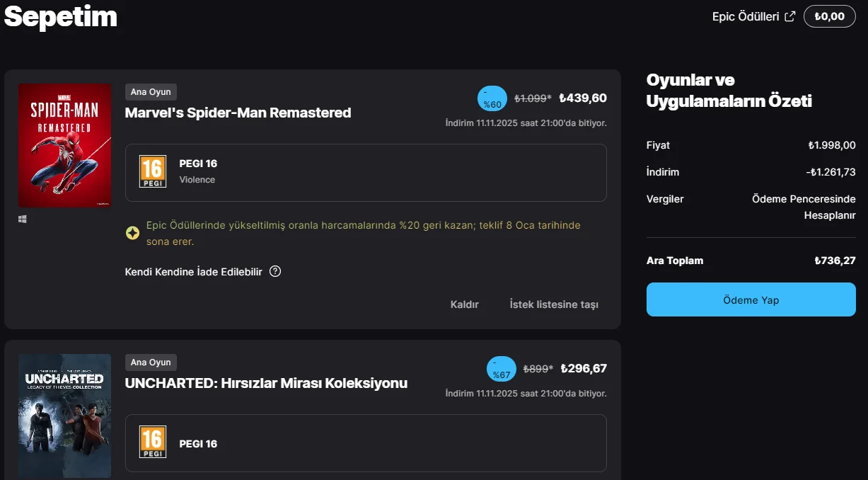Viewport: 868px width, 480px height.
Task: Open the Epic Ödülleri external link
Action: tap(753, 16)
